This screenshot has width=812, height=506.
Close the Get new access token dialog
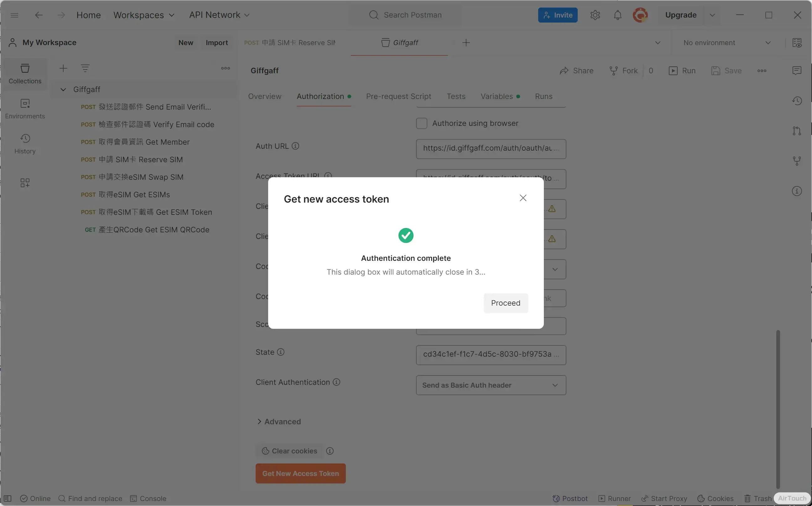point(523,198)
